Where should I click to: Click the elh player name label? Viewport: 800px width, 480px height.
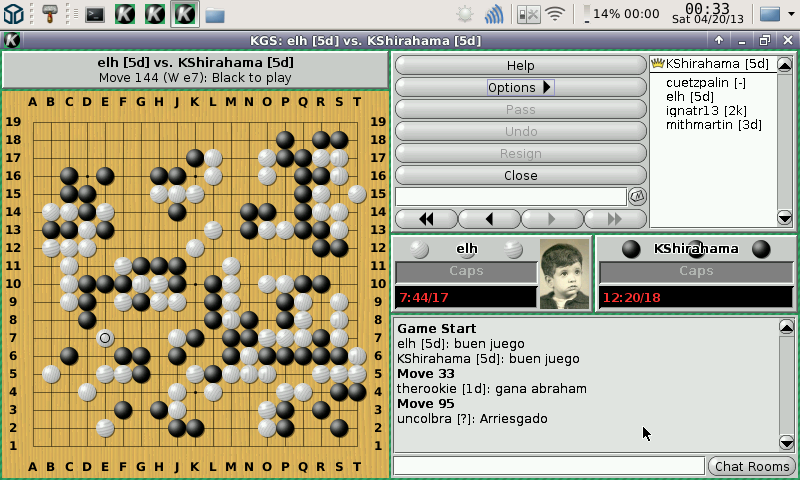tap(466, 248)
